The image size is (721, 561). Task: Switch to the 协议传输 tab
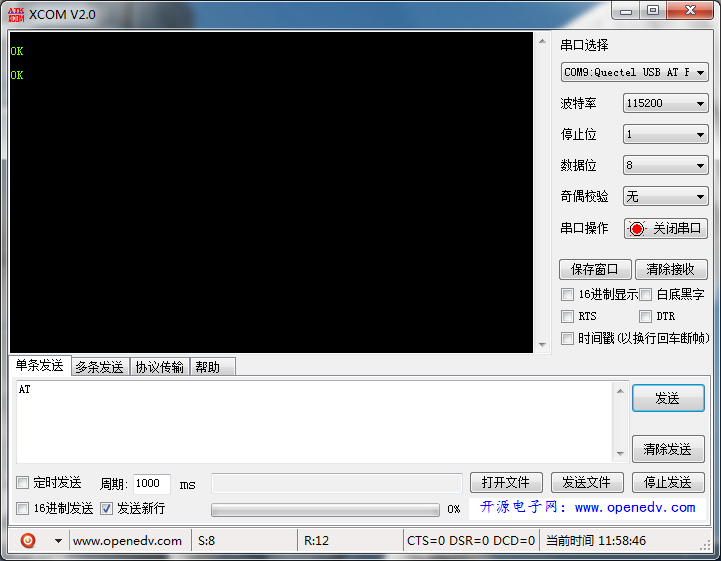click(x=160, y=367)
